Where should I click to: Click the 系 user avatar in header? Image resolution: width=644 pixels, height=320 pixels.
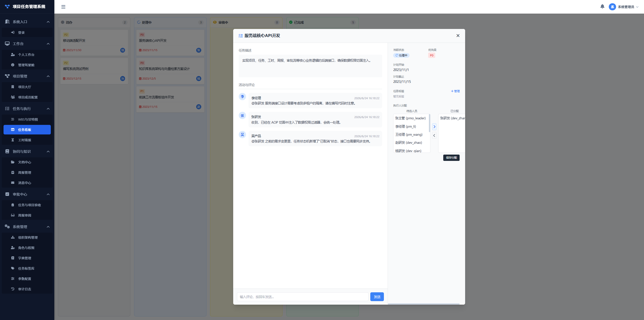pyautogui.click(x=612, y=7)
